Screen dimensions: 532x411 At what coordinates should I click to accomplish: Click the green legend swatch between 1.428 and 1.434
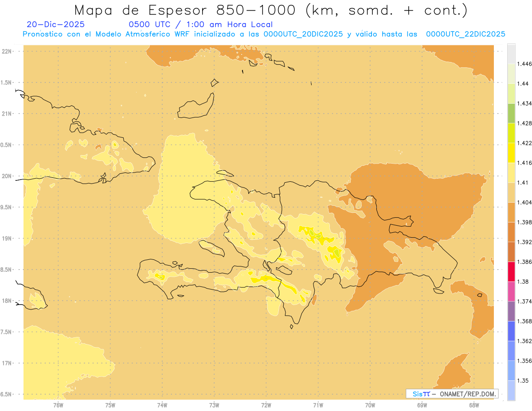(511, 113)
